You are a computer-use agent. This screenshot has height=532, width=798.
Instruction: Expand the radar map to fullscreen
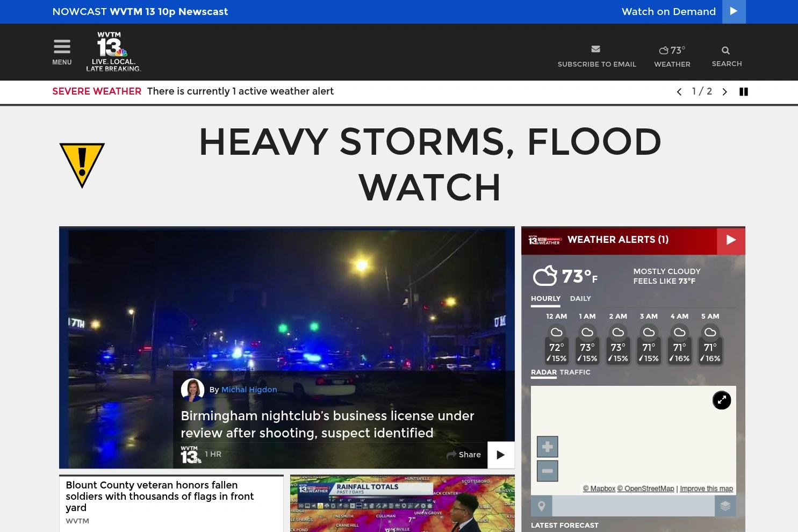click(722, 400)
